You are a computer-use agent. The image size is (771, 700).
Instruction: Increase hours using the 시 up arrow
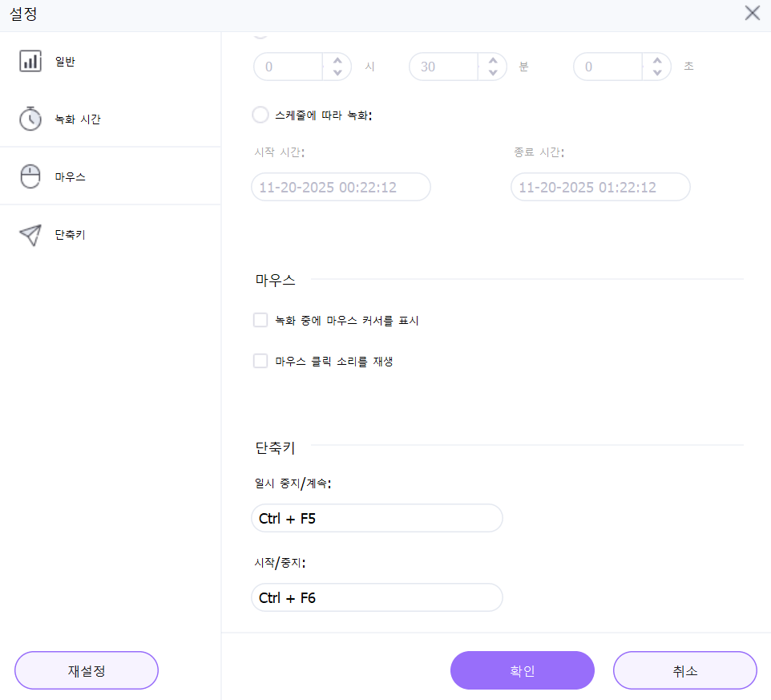click(337, 61)
